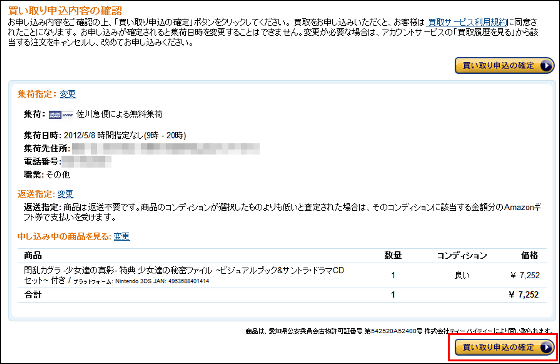Image resolution: width=560 pixels, height=364 pixels.
Task: Click the product row price ¥ 7,252
Action: [x=524, y=275]
